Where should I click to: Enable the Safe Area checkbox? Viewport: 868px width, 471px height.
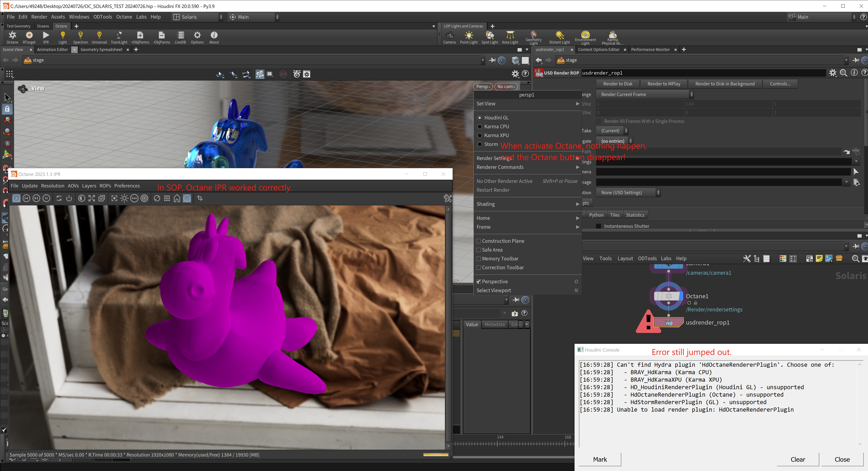tap(478, 250)
